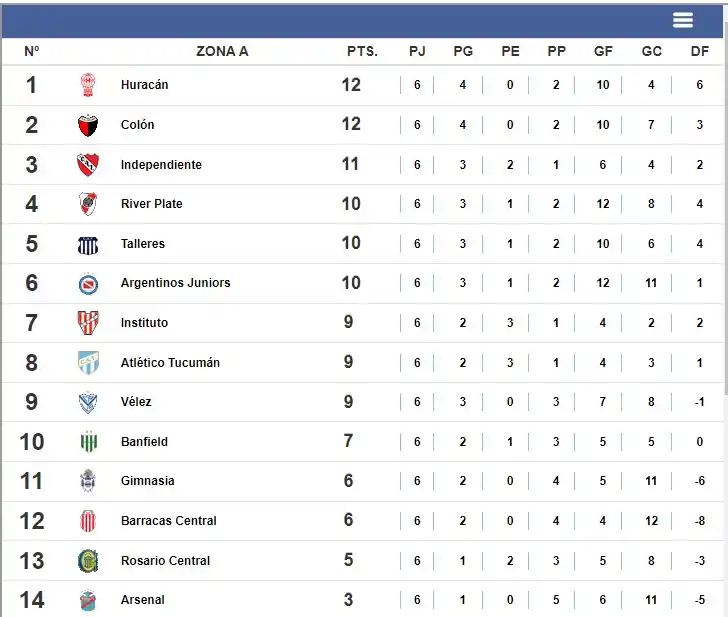Open the Barracas Central team link

coord(169,521)
